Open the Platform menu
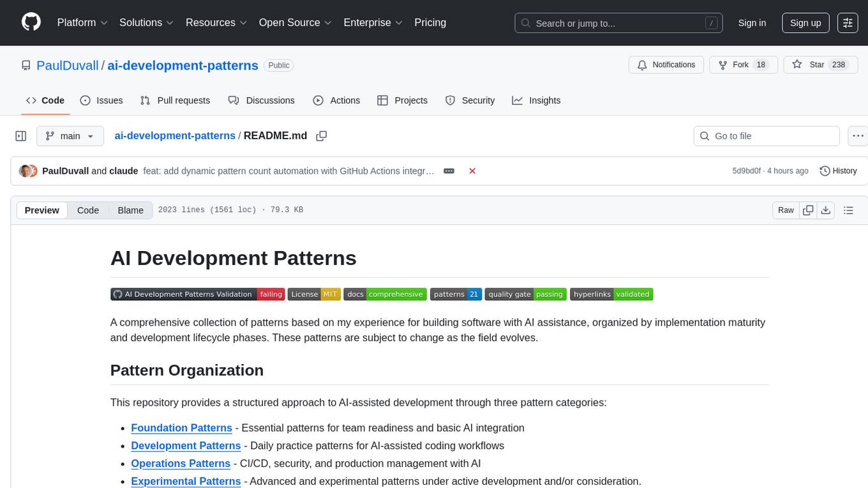 click(82, 22)
